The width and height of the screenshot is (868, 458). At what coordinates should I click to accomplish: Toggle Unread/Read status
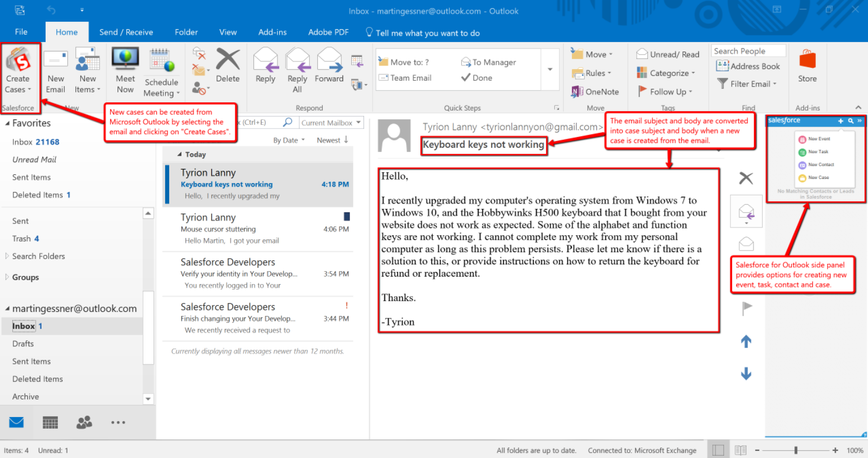pyautogui.click(x=668, y=54)
